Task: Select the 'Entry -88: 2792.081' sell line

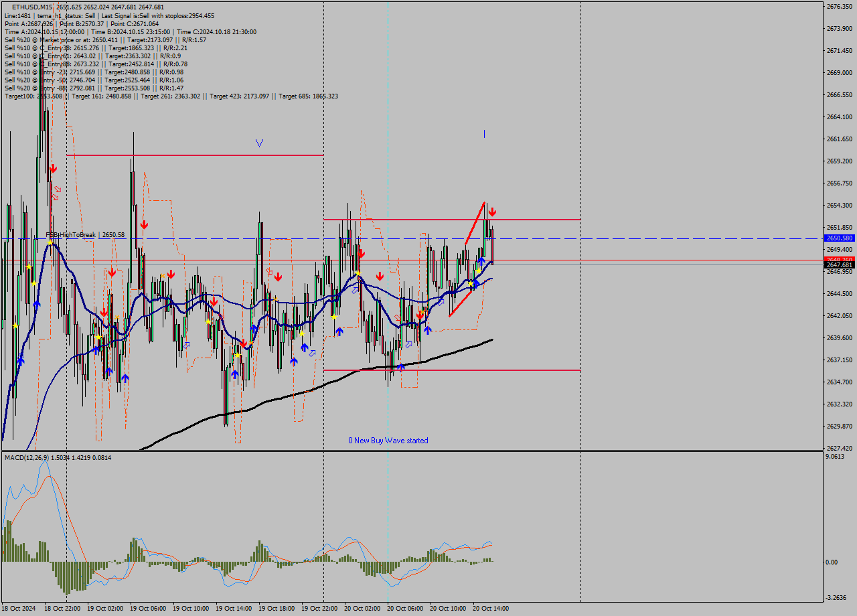Action: tap(94, 88)
